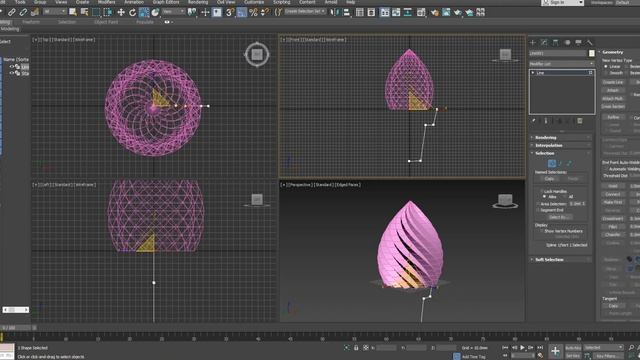Open the Rendering menu

coord(198,2)
